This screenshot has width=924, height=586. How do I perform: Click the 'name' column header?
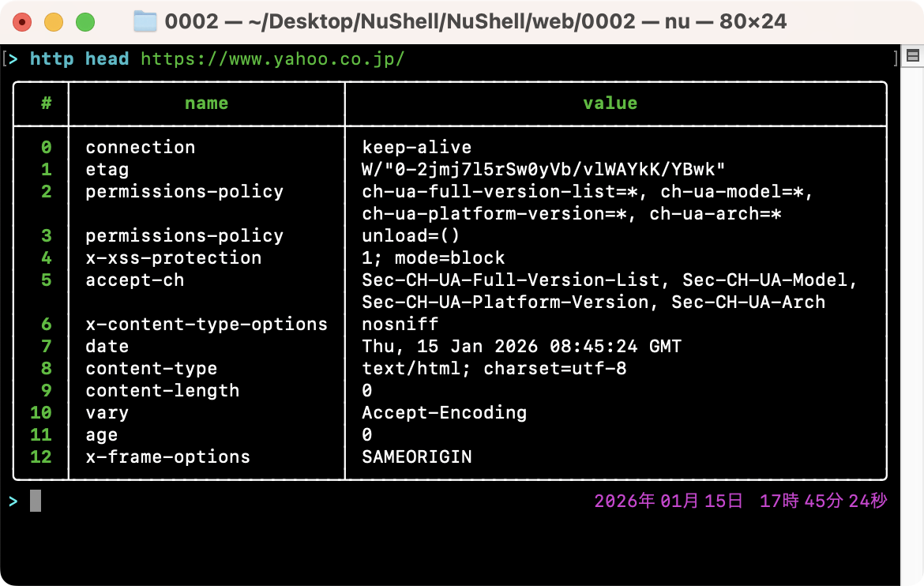[206, 103]
